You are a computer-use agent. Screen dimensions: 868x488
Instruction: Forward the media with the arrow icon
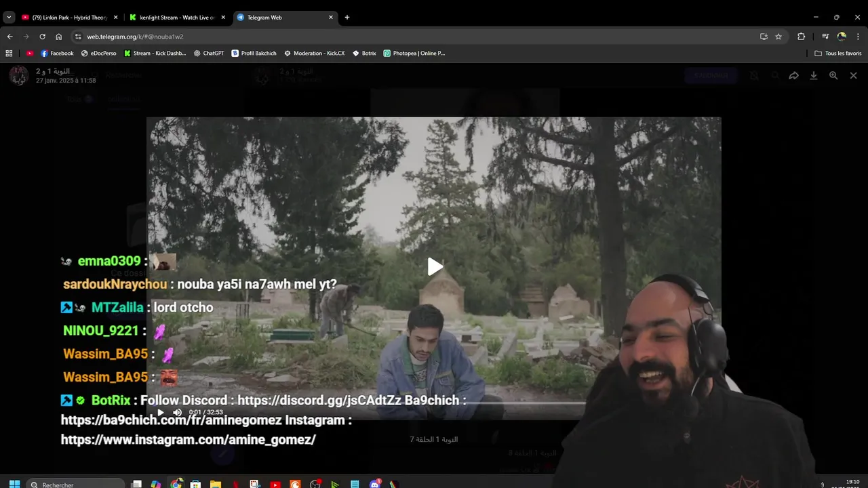[793, 76]
